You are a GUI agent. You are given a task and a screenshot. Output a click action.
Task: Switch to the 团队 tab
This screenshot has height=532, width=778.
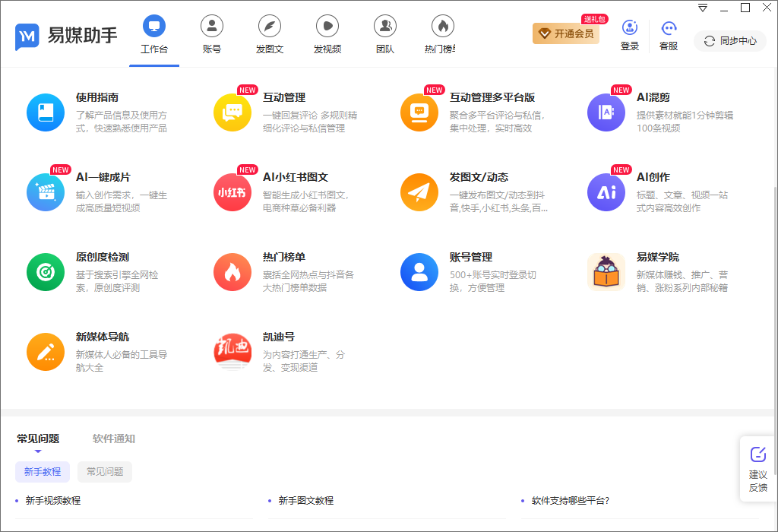pyautogui.click(x=385, y=35)
